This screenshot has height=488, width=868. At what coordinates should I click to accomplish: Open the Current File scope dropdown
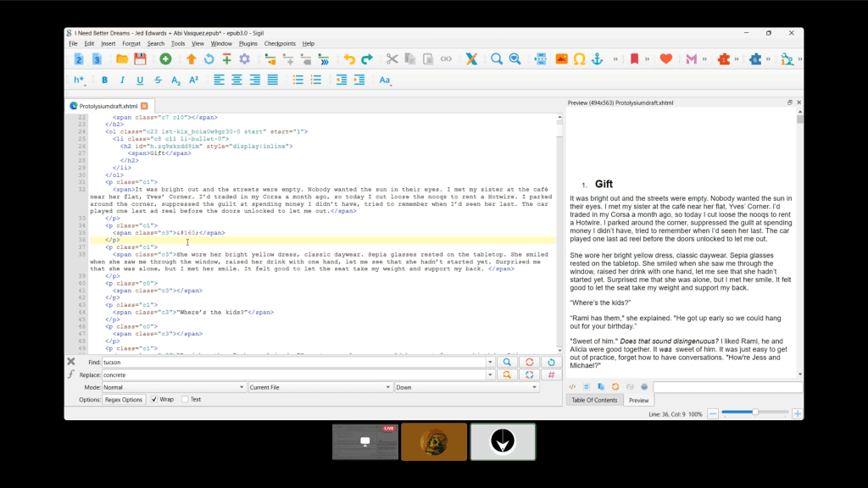320,387
